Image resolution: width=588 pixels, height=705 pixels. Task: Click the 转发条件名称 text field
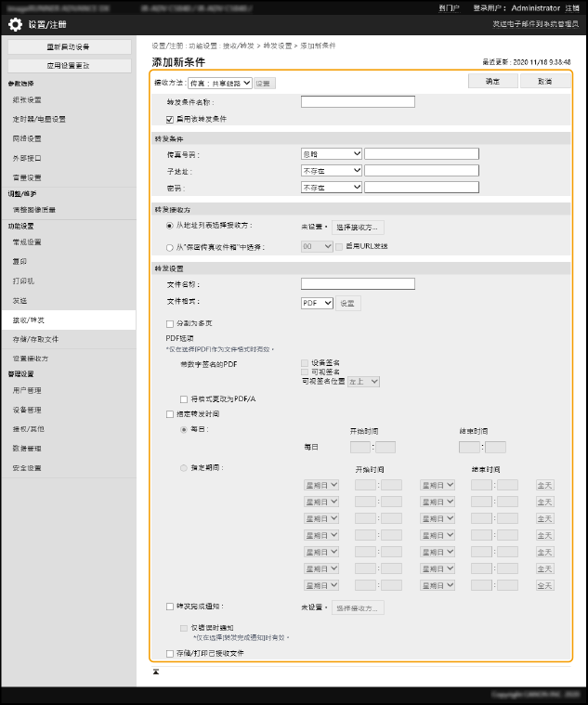pos(358,101)
